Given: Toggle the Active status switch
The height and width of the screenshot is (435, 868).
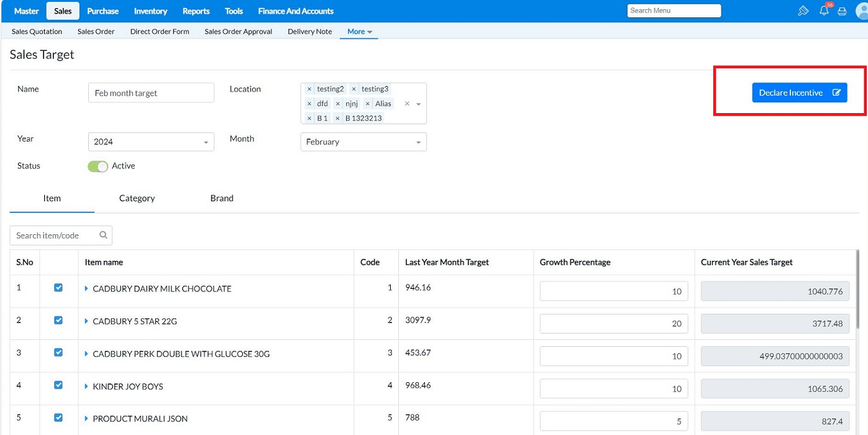Looking at the screenshot, I should coord(98,167).
